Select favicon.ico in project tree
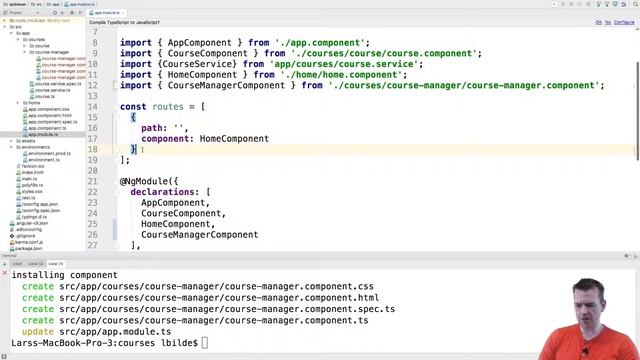Screen dimensions: 640x360 [30, 166]
